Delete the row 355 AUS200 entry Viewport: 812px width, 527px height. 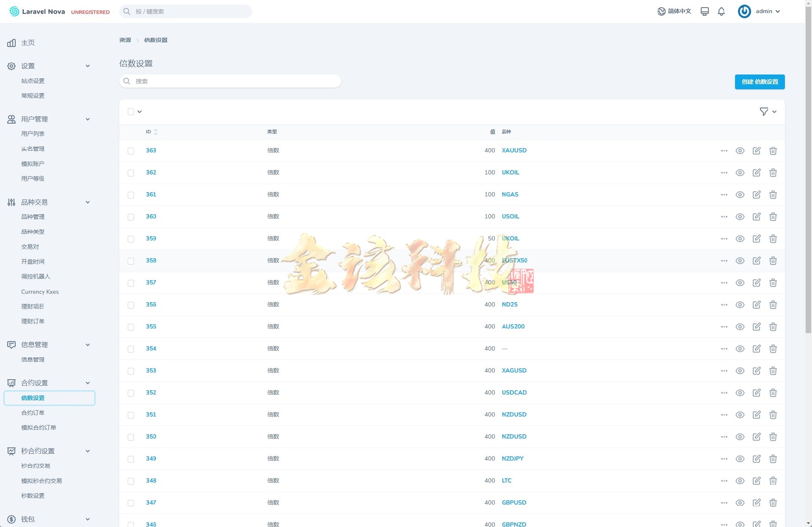773,327
